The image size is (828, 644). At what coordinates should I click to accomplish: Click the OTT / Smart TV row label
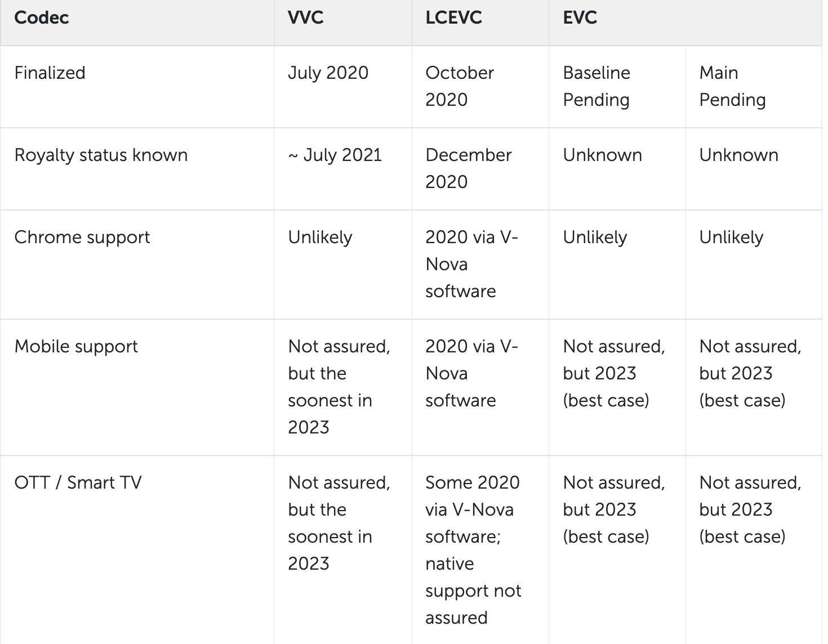(x=78, y=482)
